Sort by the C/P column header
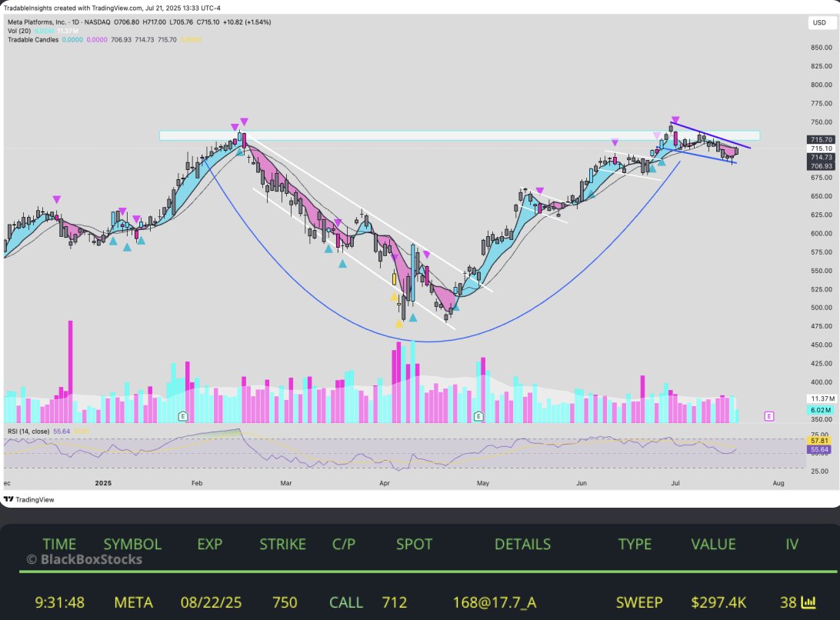The height and width of the screenshot is (620, 840). pyautogui.click(x=343, y=544)
